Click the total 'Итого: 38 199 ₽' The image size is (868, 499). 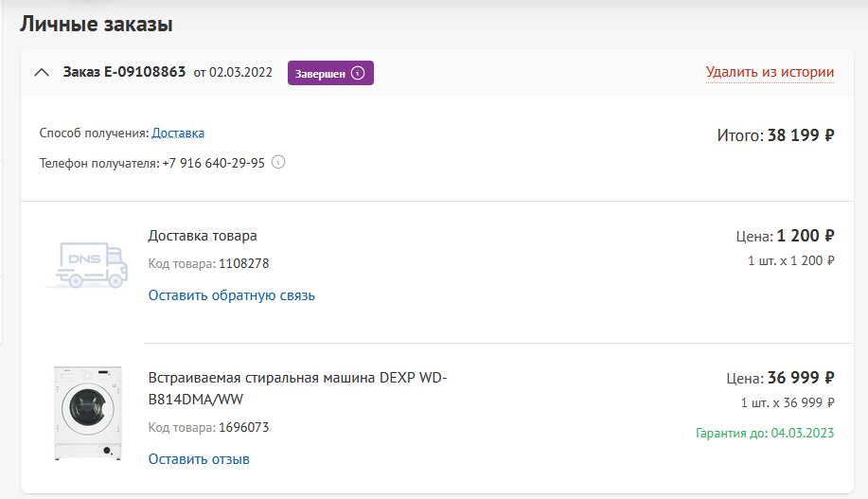click(775, 135)
